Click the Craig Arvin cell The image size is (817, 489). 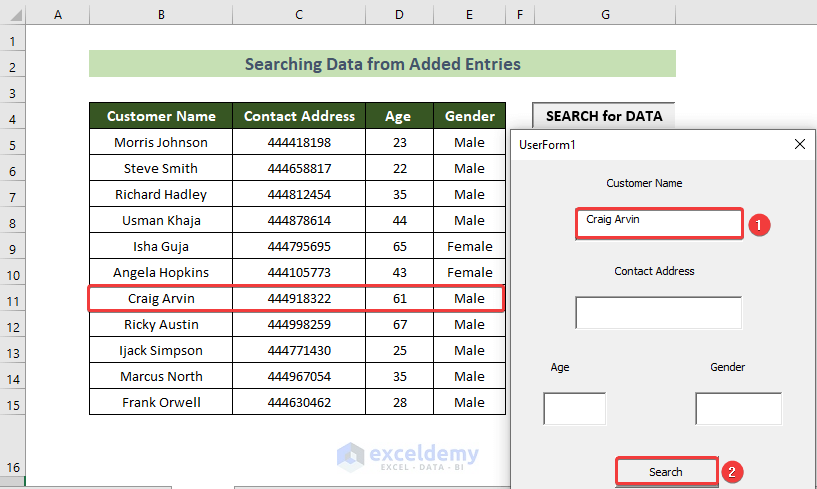[161, 298]
